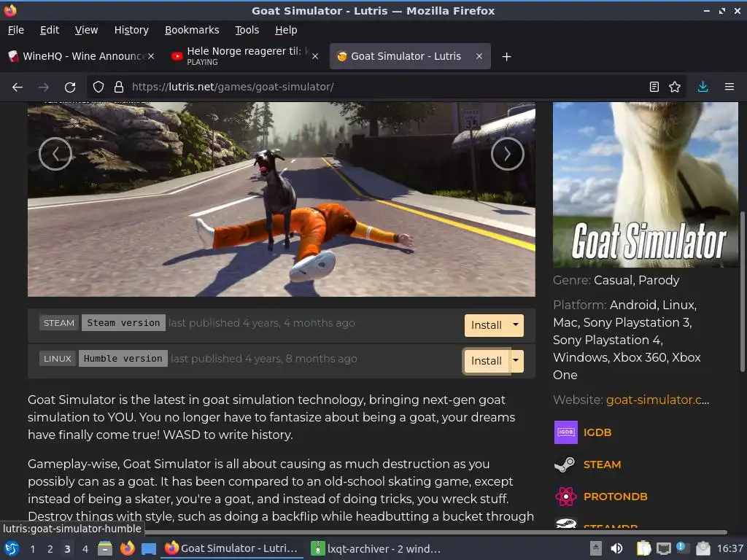Close the Goat Simulator Lutris tab

[479, 56]
